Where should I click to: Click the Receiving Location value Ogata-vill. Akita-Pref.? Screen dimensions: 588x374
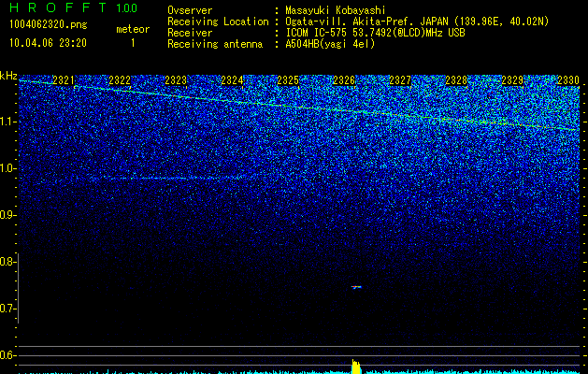351,22
